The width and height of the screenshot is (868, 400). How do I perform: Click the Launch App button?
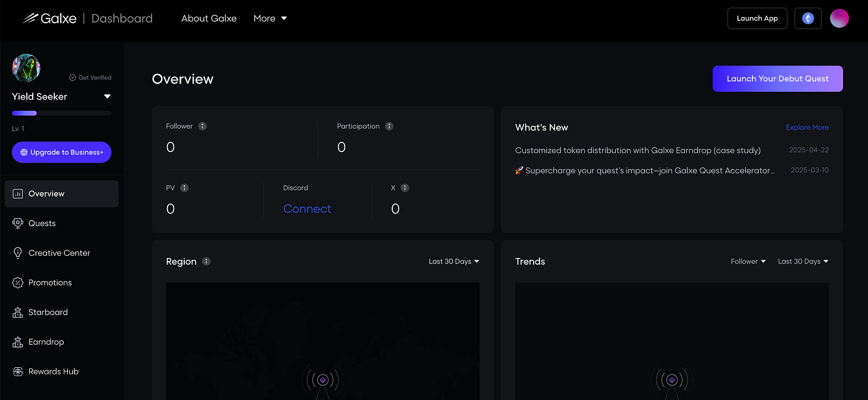pyautogui.click(x=757, y=18)
